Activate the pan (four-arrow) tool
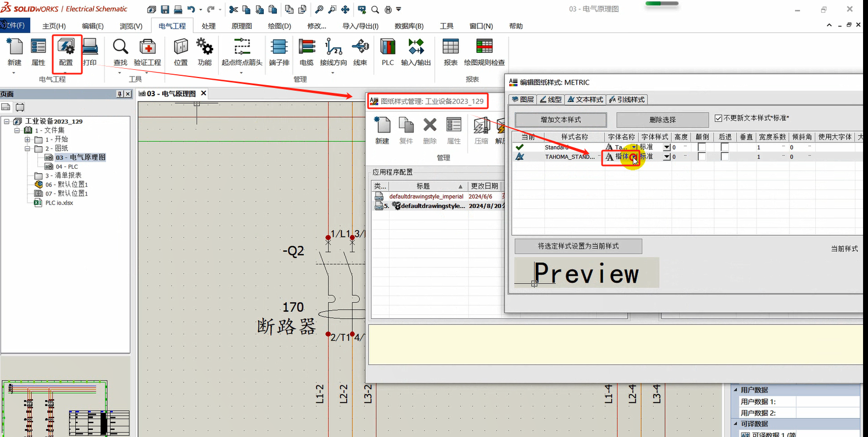The image size is (868, 437). click(346, 9)
